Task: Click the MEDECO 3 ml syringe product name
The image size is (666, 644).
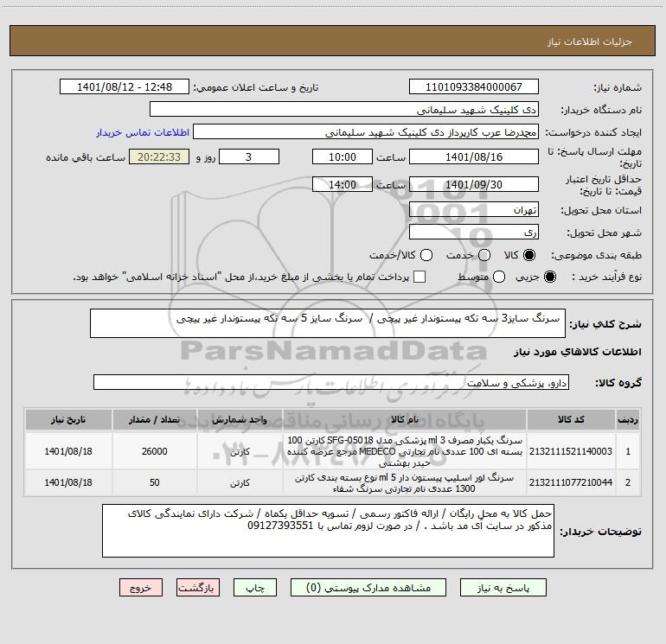Action: (405, 451)
